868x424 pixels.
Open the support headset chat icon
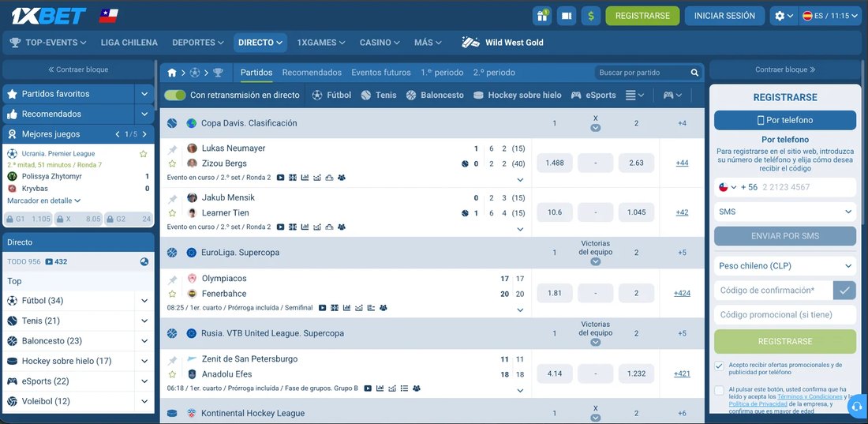(x=858, y=406)
